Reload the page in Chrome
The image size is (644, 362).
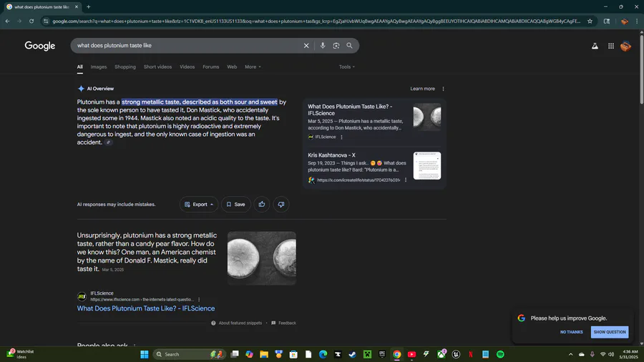(x=31, y=21)
